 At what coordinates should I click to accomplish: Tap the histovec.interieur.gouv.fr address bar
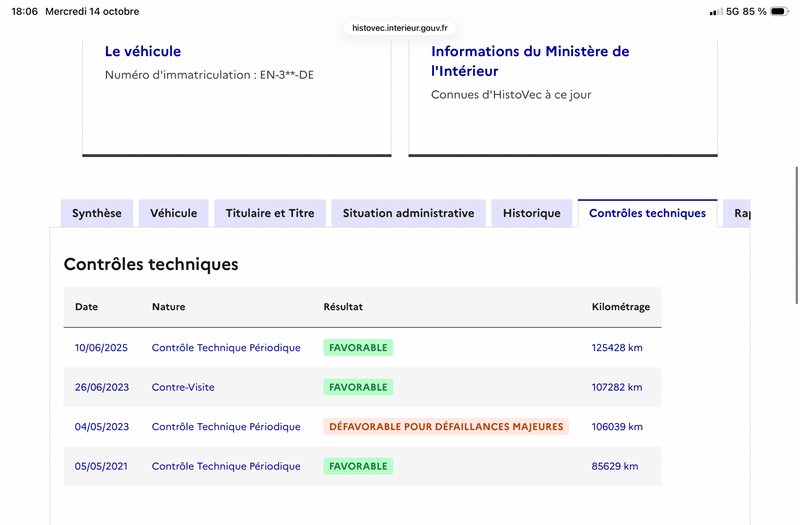pyautogui.click(x=400, y=28)
